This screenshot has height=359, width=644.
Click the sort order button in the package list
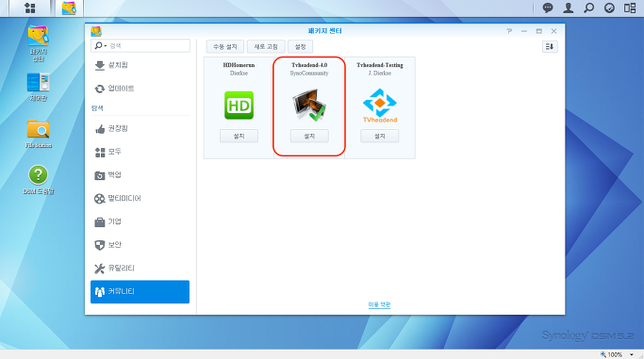[550, 47]
